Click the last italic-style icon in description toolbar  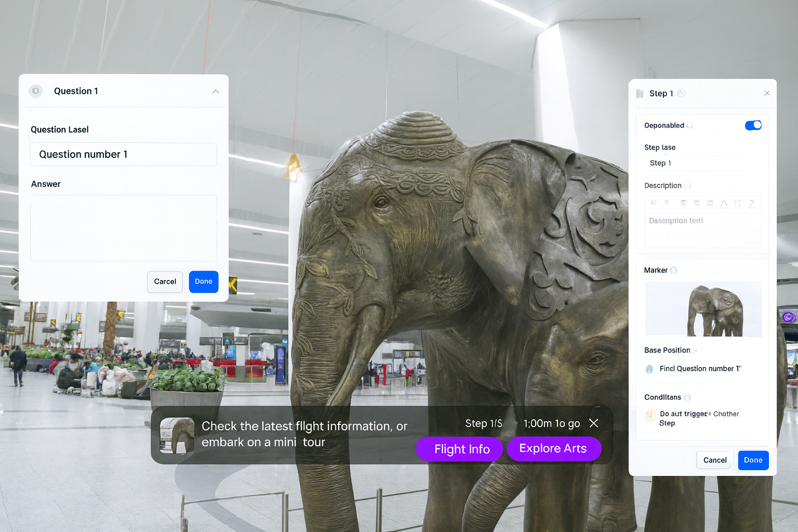coord(751,204)
